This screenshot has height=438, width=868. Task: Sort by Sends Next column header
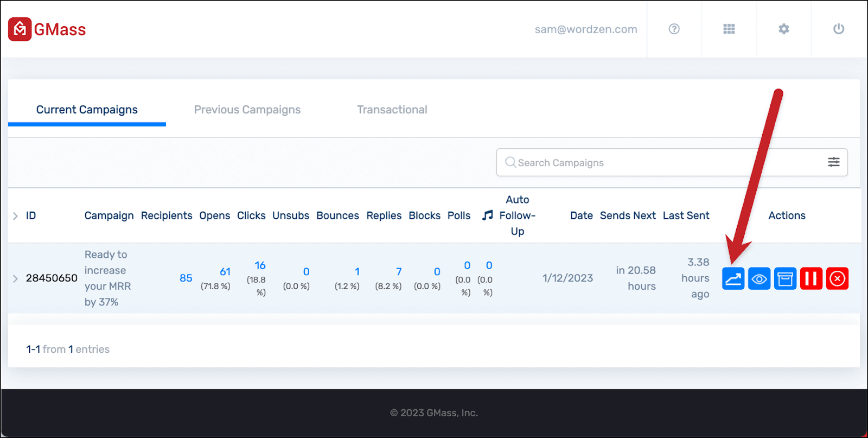click(x=628, y=215)
